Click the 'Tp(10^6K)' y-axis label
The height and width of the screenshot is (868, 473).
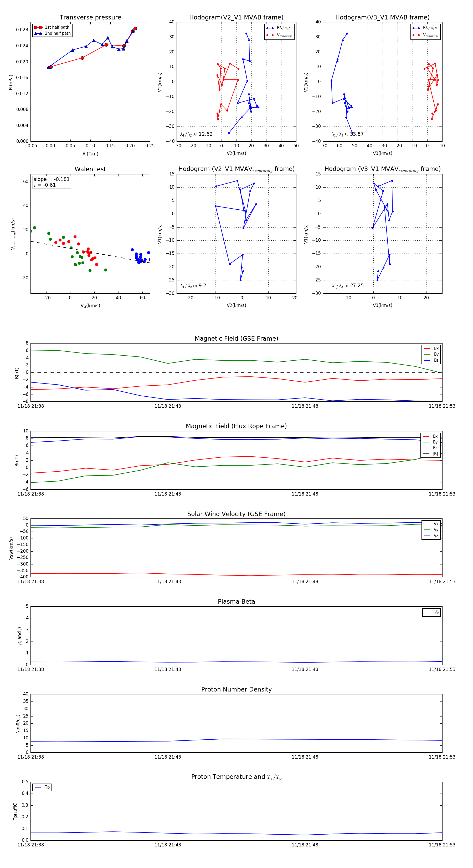tap(16, 811)
